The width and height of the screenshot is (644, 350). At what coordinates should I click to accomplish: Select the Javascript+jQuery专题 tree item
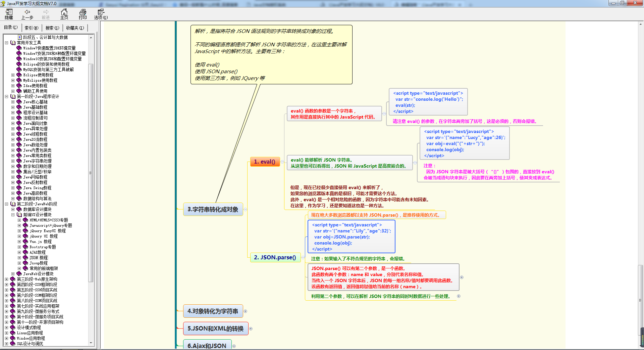click(x=51, y=225)
